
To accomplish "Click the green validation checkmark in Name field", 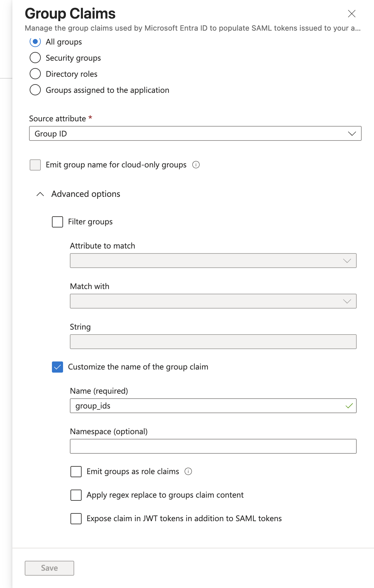I will [349, 406].
